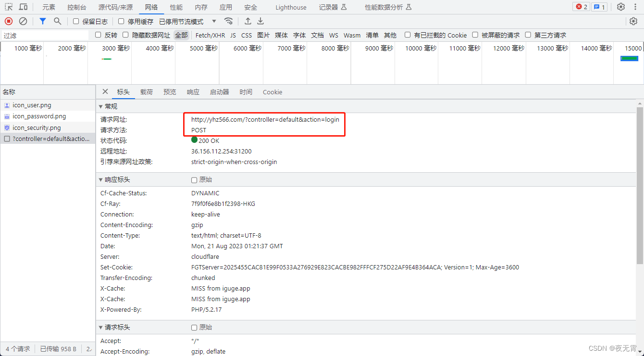Click the 过滤 filter text field

pos(45,36)
